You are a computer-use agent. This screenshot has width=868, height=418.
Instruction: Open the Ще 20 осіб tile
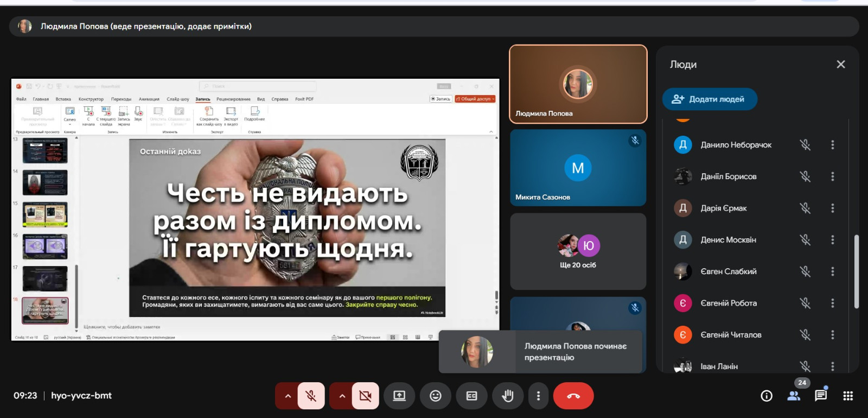578,251
